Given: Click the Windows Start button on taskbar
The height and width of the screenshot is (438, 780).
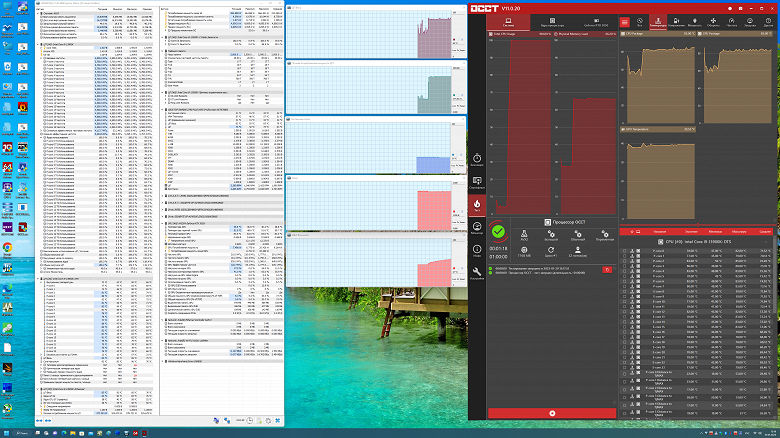Looking at the screenshot, I should pyautogui.click(x=6, y=433).
